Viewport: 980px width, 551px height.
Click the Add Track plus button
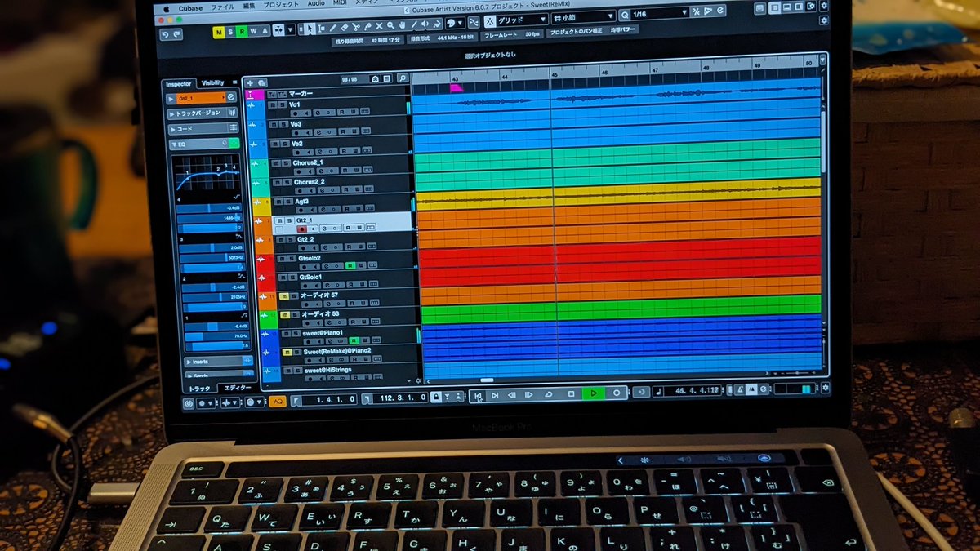(x=250, y=83)
